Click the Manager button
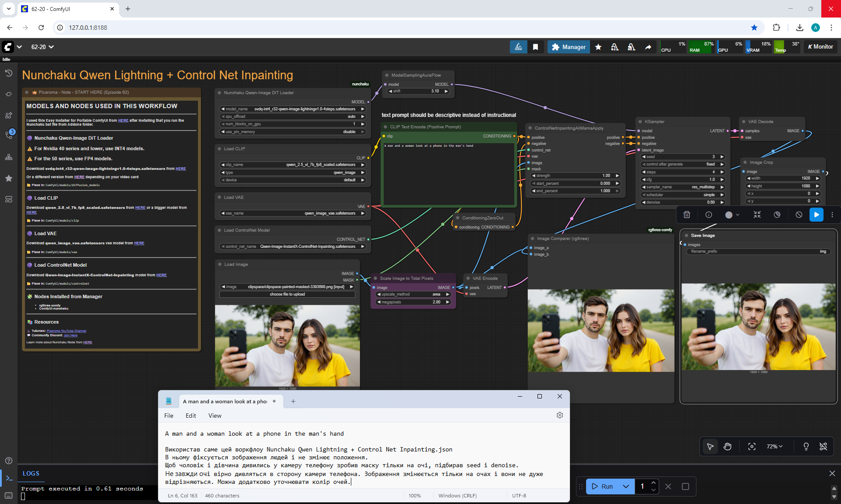This screenshot has width=841, height=504. click(x=569, y=47)
